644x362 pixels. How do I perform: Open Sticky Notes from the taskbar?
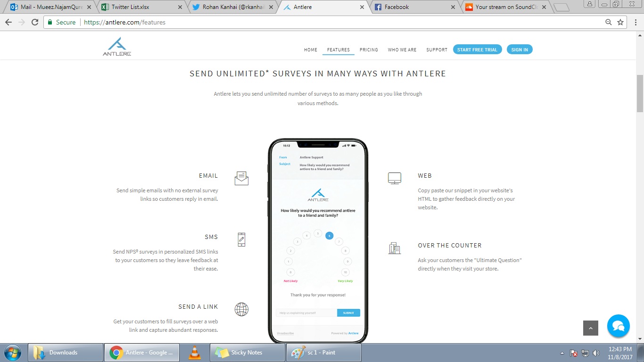248,353
